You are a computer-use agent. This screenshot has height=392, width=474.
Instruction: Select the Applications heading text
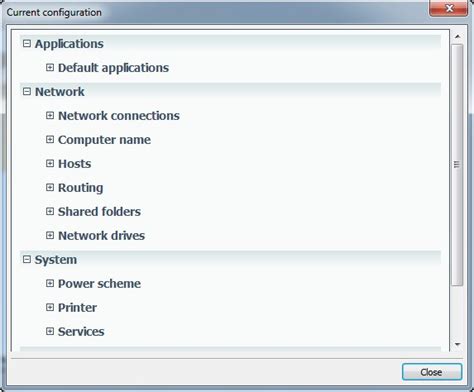tap(69, 44)
